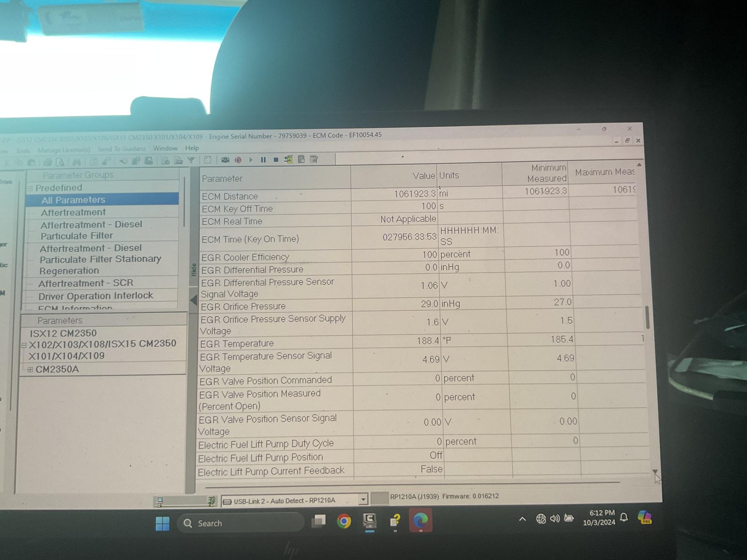Select Electric Fuel Lift Pump Duty Cycle row
This screenshot has width=747, height=560.
(x=423, y=442)
